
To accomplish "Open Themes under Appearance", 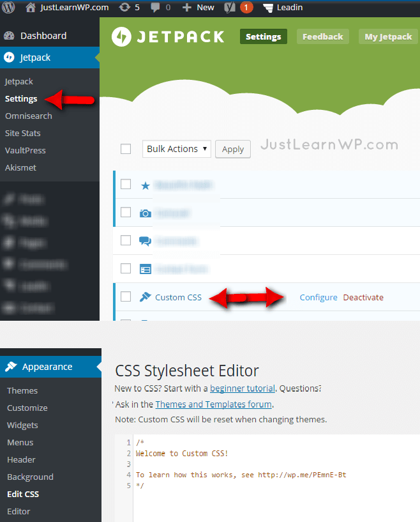I will coord(22,390).
